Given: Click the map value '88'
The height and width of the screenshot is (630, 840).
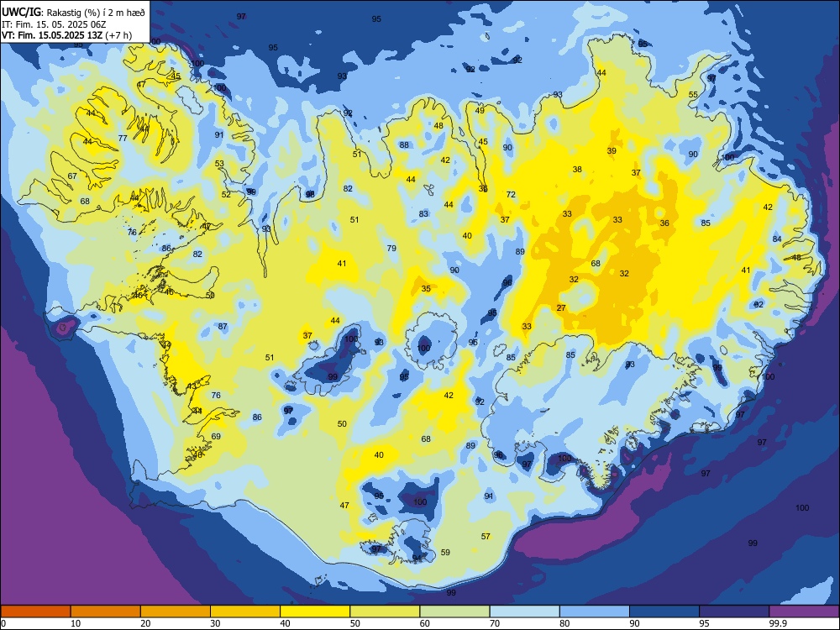Looking at the screenshot, I should [404, 145].
